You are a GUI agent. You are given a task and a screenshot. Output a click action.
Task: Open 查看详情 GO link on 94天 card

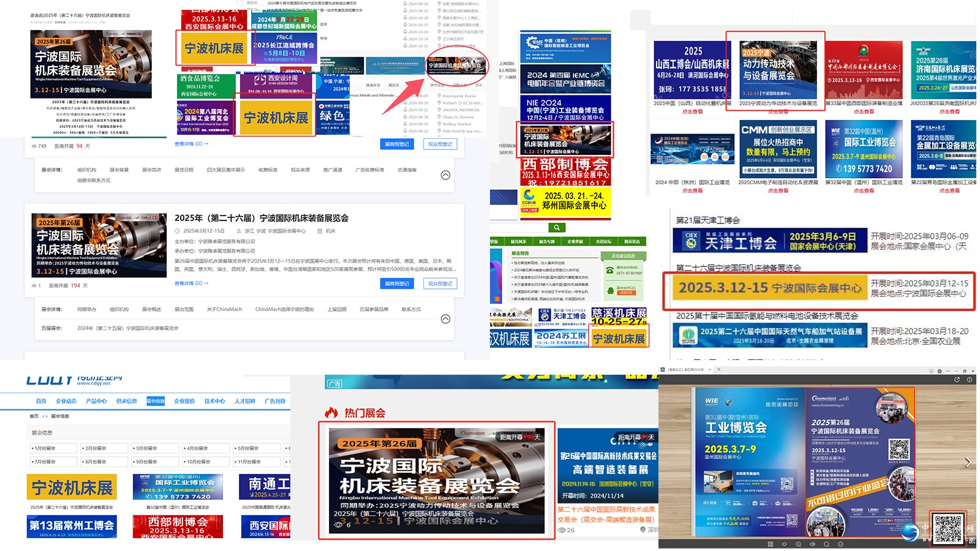point(192,143)
